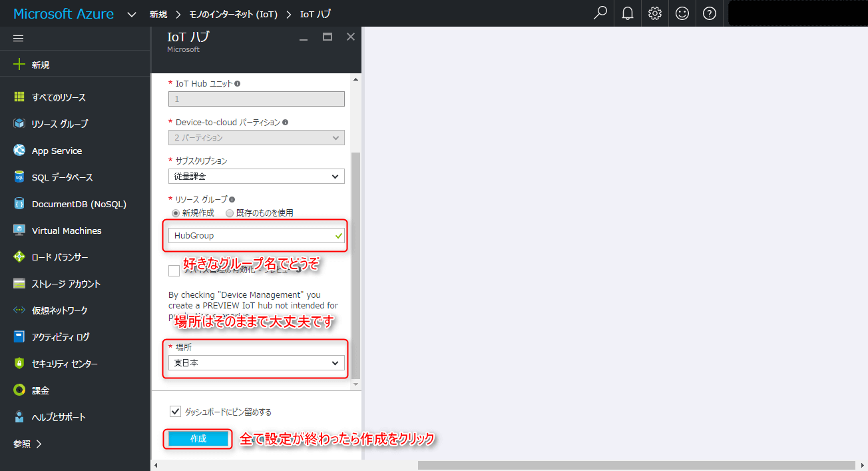Screen dimensions: 868x471
Task: Open SQL データベース in sidebar
Action: tap(62, 177)
